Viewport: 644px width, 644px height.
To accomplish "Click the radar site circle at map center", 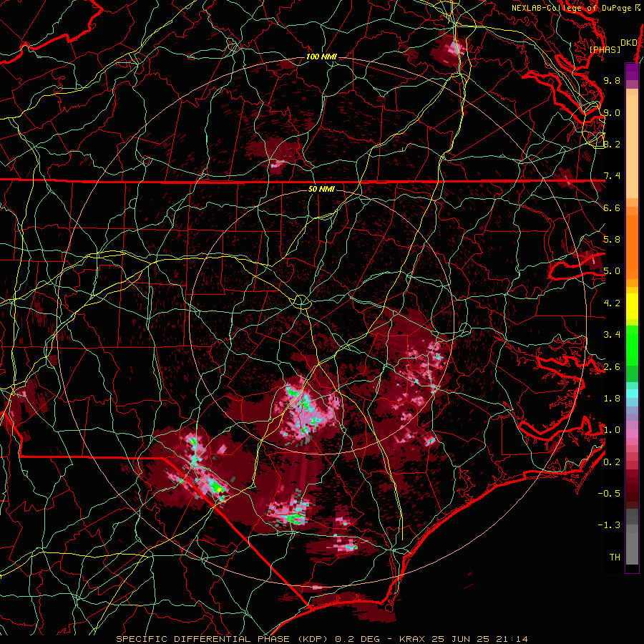I will click(301, 301).
